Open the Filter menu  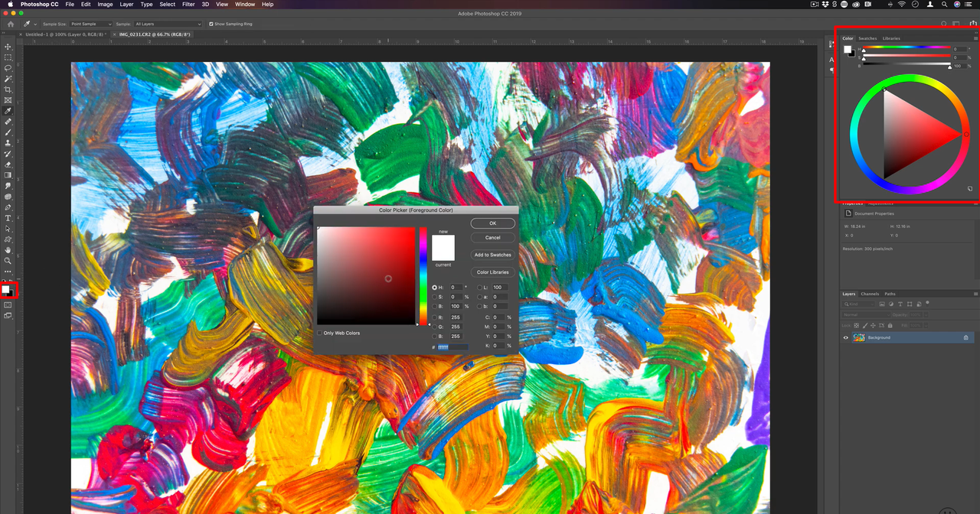click(x=188, y=4)
